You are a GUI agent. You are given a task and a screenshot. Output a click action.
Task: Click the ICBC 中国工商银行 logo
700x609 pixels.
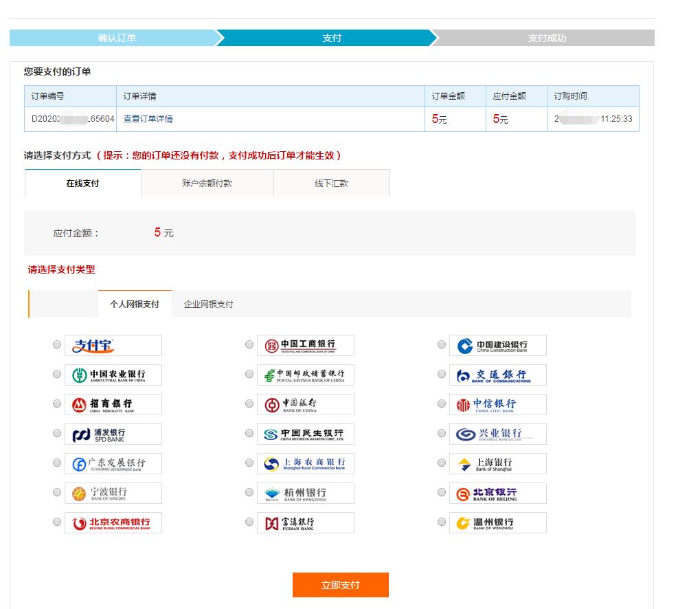306,345
